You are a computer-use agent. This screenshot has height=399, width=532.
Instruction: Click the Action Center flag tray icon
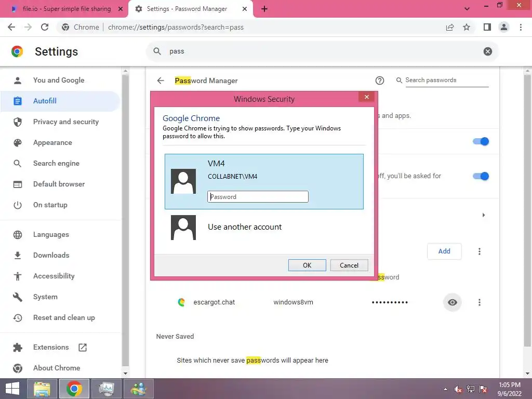coord(483,389)
